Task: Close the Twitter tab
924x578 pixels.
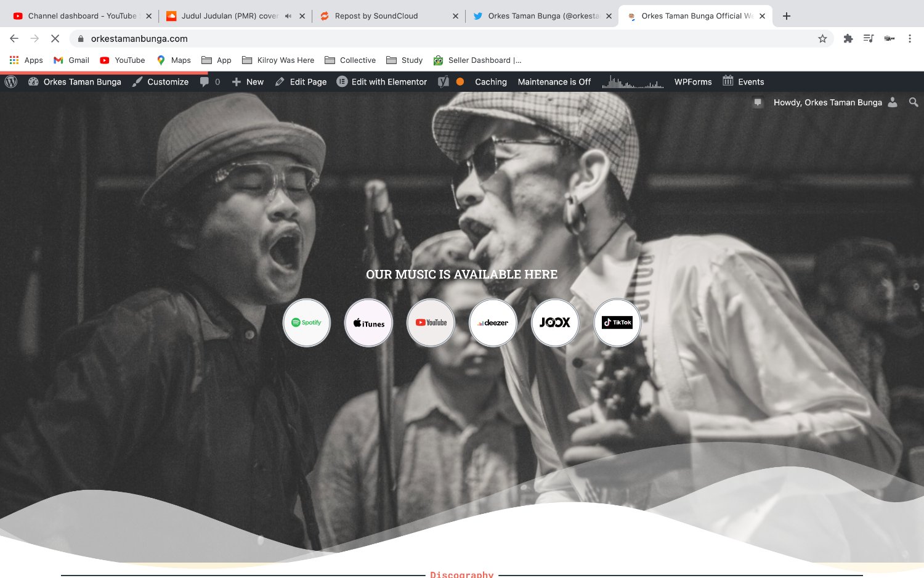Action: [x=609, y=16]
